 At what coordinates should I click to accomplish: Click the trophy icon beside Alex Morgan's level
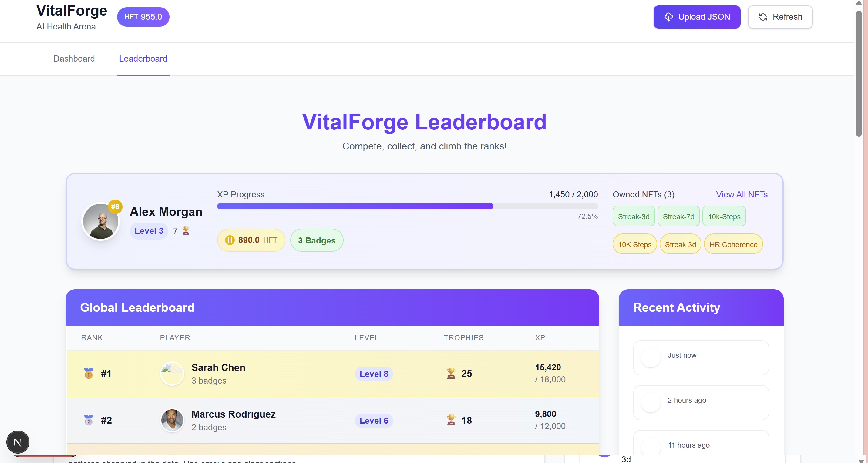pyautogui.click(x=186, y=231)
